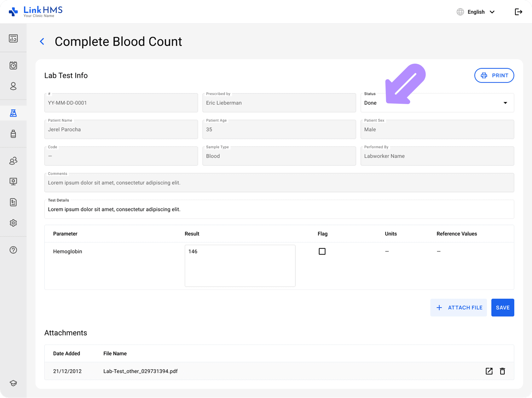532x398 pixels.
Task: Open the Pharmacy medicine bottle icon
Action: coord(13,134)
